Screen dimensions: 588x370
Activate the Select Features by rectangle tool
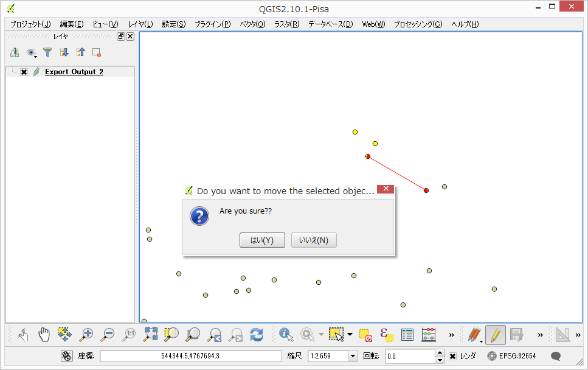click(336, 334)
